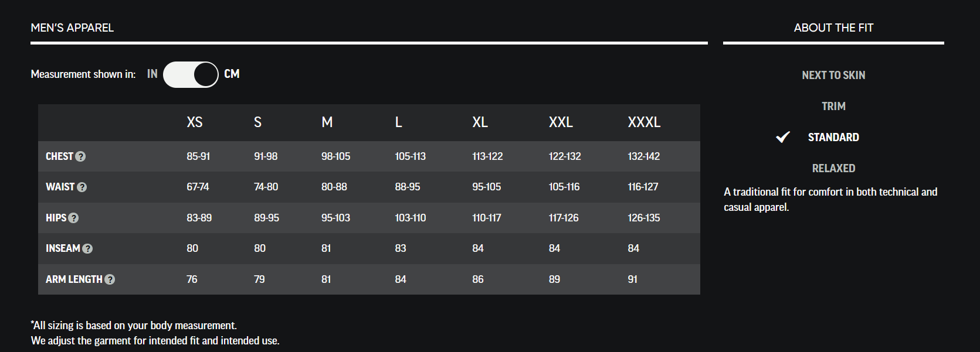Image resolution: width=980 pixels, height=352 pixels.
Task: Open the Hips measurement help icon
Action: 73,218
